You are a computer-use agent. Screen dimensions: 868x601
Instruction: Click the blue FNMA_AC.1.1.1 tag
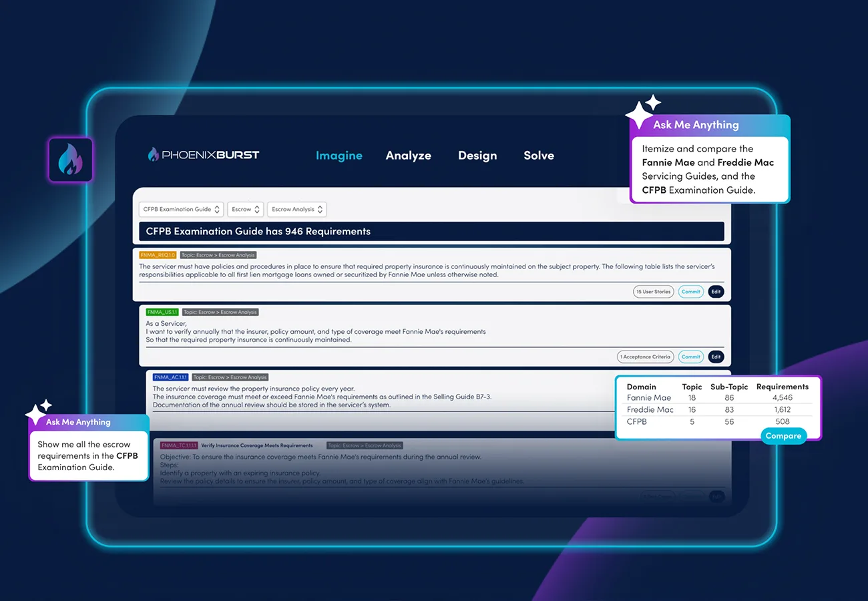click(x=171, y=377)
